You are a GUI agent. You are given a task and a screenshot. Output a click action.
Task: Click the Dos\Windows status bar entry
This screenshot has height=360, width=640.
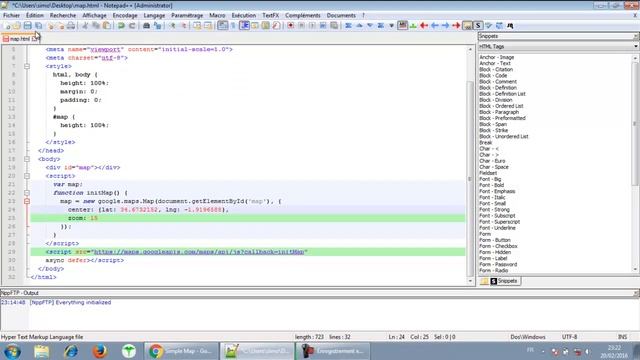click(x=528, y=337)
